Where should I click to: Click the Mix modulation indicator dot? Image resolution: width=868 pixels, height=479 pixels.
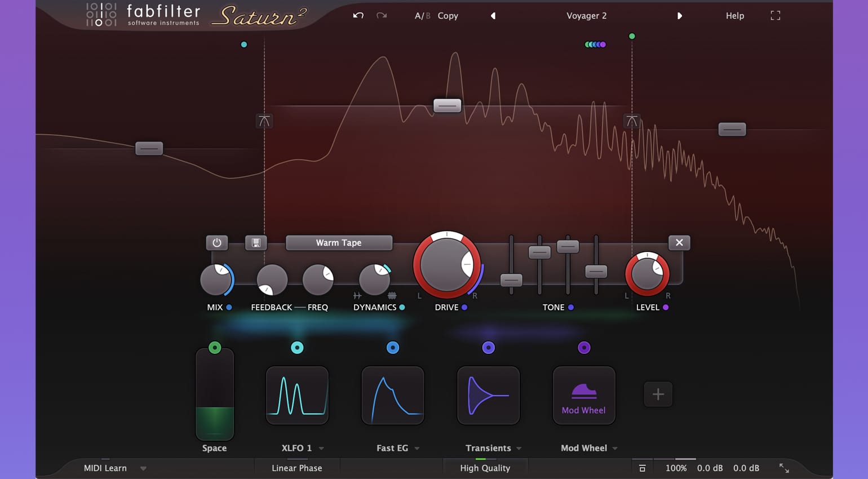pyautogui.click(x=229, y=307)
